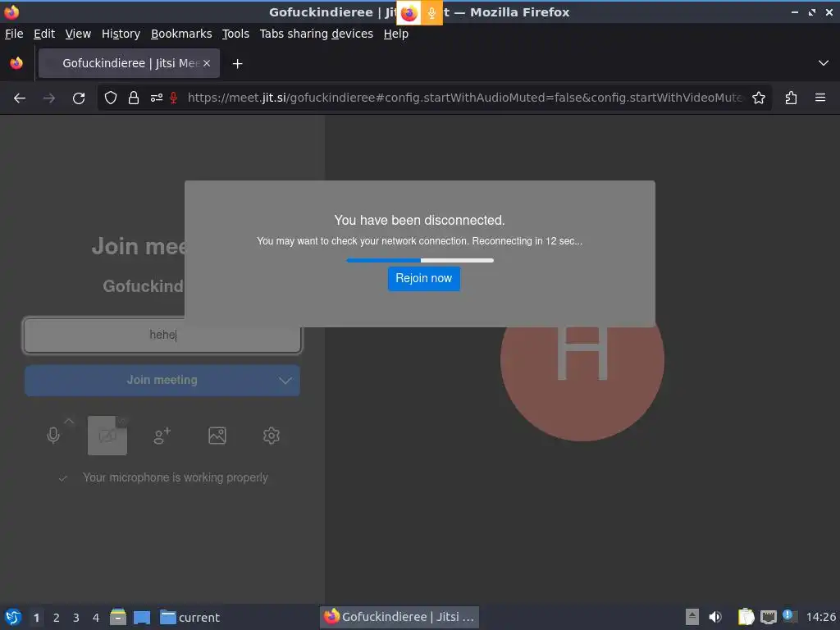Toggle the prejoin microphone icon

(53, 435)
